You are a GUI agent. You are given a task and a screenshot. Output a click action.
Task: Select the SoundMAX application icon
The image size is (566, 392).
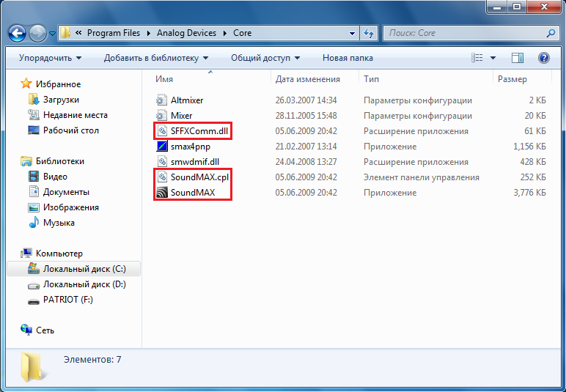click(x=162, y=192)
